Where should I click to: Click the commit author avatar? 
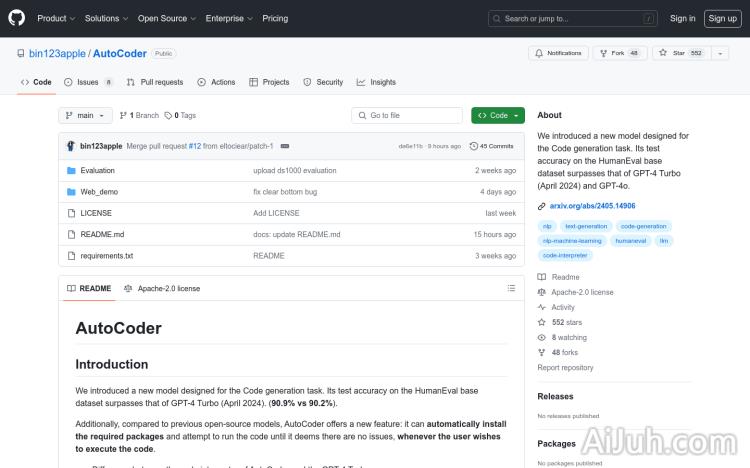click(x=71, y=146)
